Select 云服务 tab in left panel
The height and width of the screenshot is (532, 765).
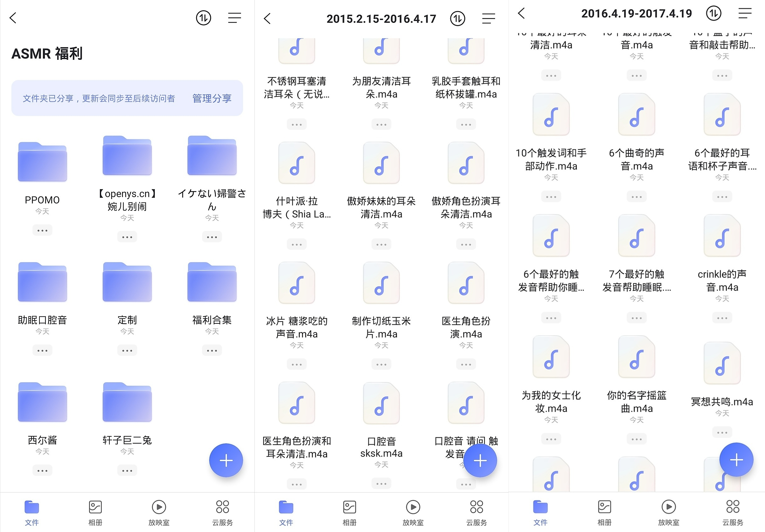[223, 513]
